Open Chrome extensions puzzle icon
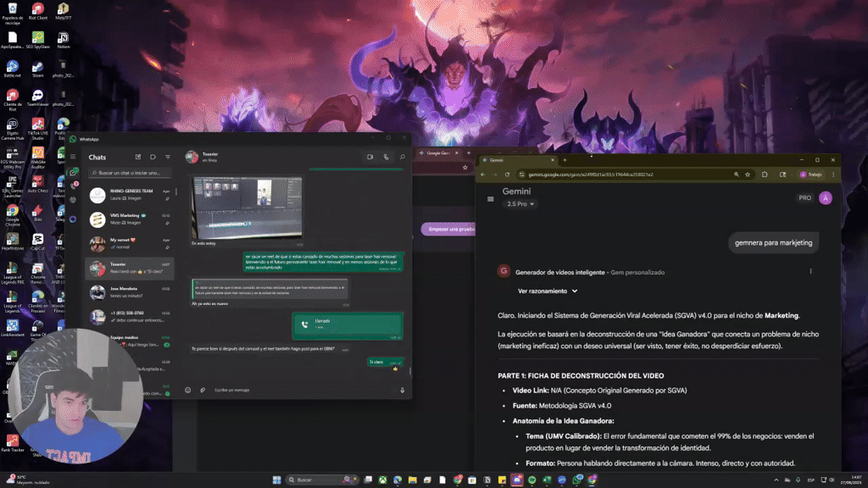 click(x=765, y=175)
